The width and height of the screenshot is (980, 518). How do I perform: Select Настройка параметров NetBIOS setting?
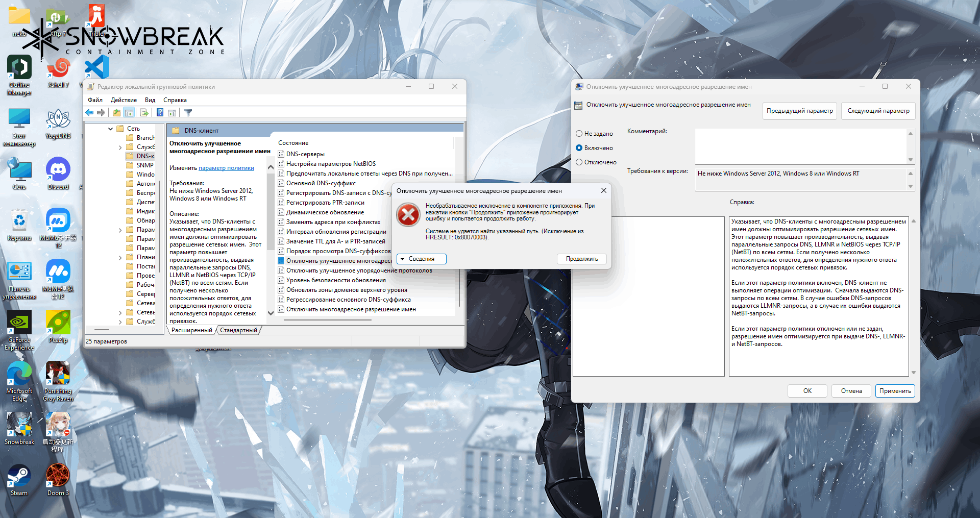click(331, 164)
